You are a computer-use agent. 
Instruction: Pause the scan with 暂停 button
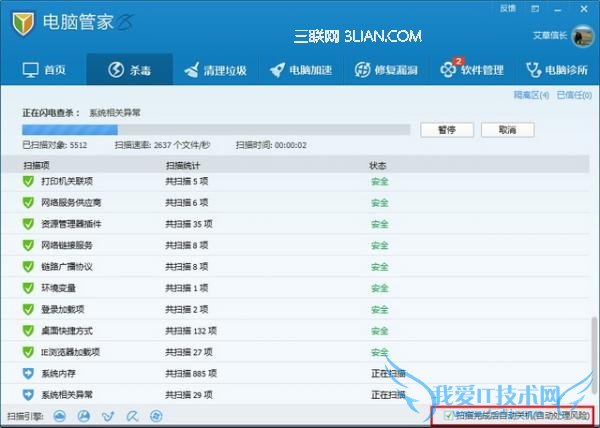pyautogui.click(x=447, y=130)
